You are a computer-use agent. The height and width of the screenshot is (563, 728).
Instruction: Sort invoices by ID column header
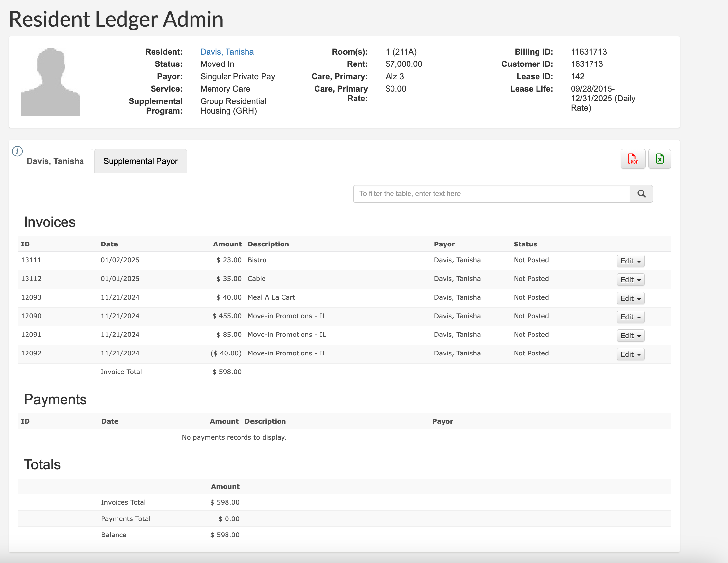25,244
